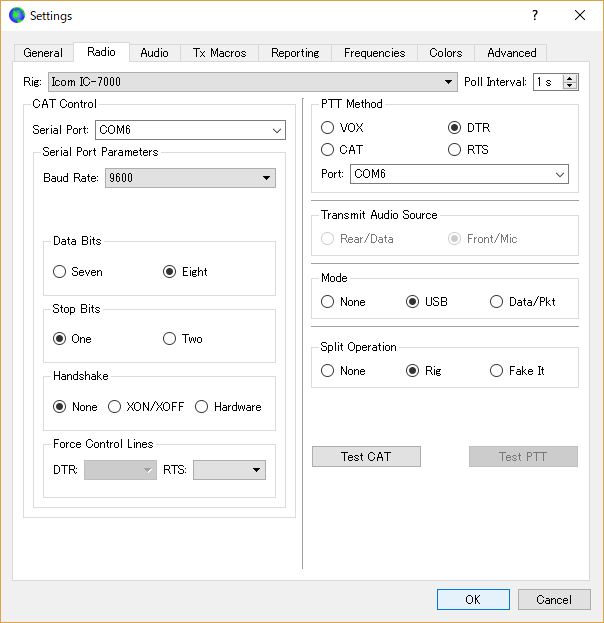Open the Reporting tab

pyautogui.click(x=295, y=53)
